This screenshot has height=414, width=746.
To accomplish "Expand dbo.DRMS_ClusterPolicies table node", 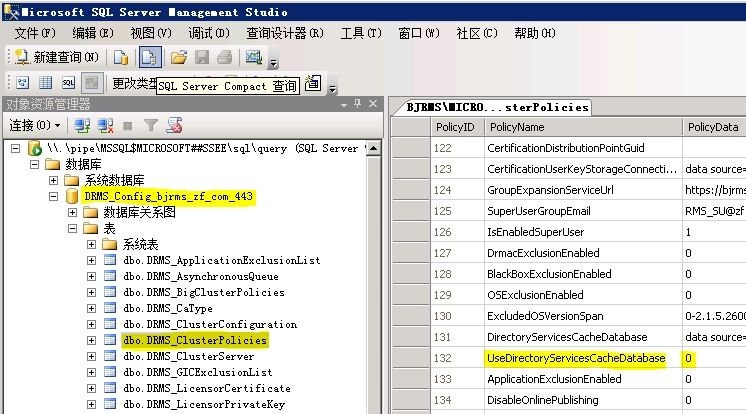I will point(91,340).
